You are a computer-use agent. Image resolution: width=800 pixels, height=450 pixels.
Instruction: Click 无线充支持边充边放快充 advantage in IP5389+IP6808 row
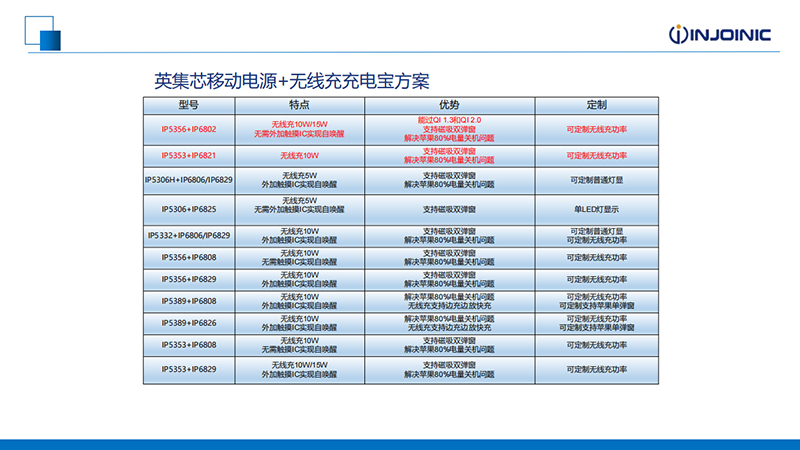449,306
